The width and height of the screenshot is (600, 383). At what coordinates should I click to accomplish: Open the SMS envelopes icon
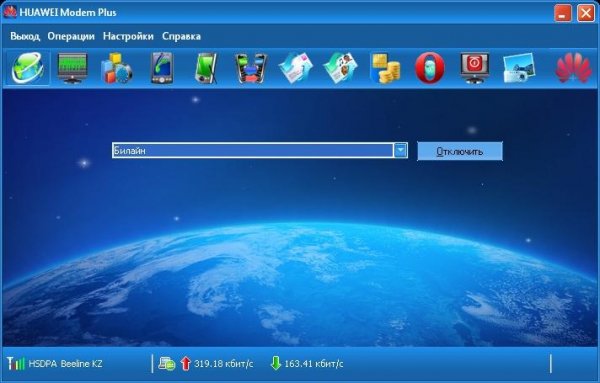click(x=295, y=68)
